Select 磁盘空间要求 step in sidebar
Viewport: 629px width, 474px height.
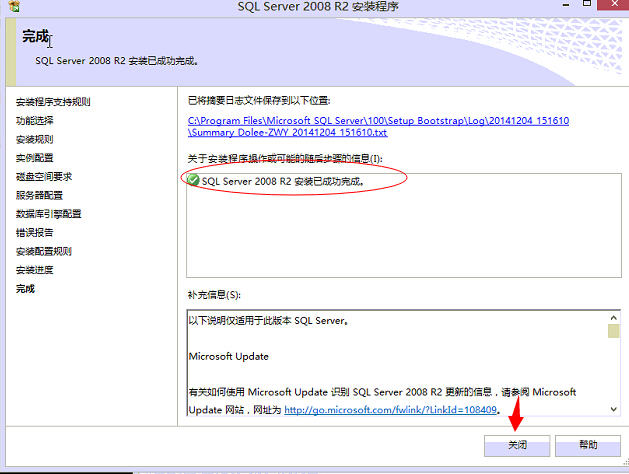point(44,176)
